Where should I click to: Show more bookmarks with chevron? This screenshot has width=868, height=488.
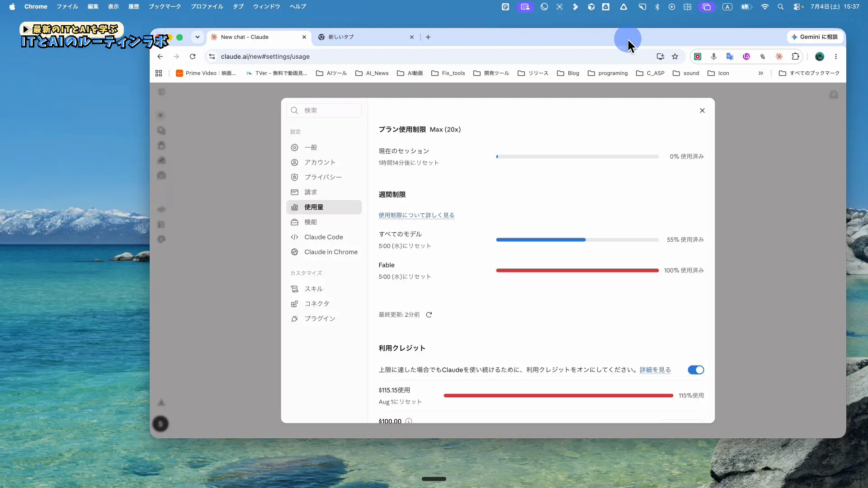pyautogui.click(x=761, y=73)
